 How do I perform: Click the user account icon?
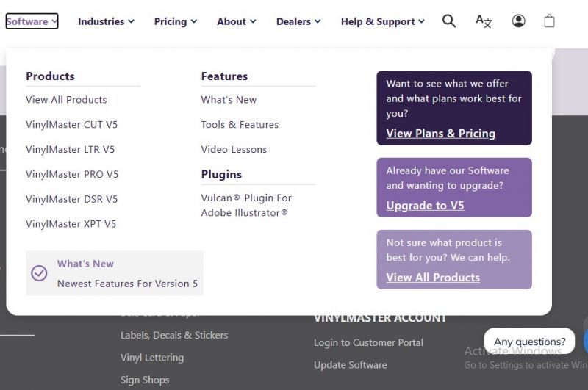[x=519, y=21]
